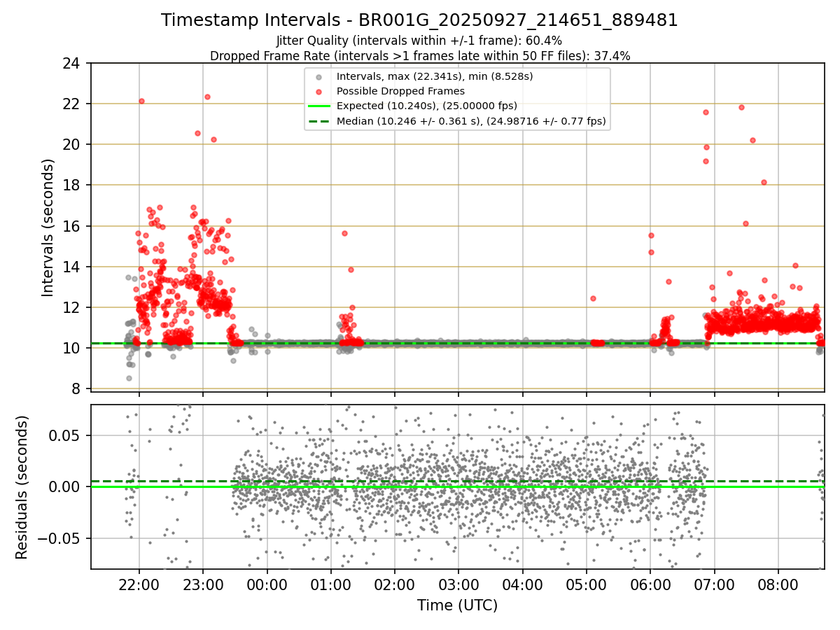Click legend entry Possible Dropped Frames
Viewport: 840px width, 630px height.
point(400,91)
